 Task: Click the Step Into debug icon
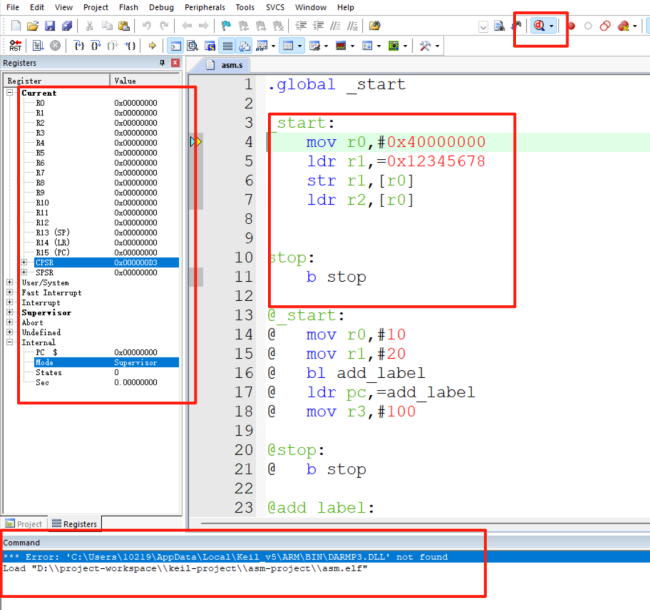(78, 45)
